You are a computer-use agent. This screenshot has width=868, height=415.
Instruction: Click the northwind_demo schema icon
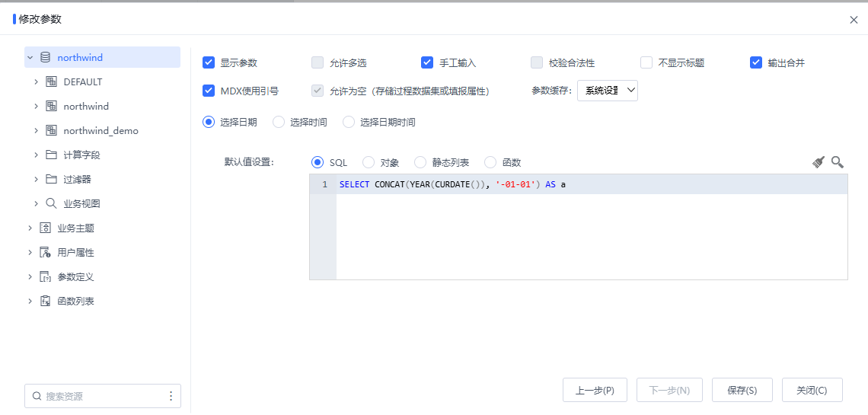[x=52, y=130]
